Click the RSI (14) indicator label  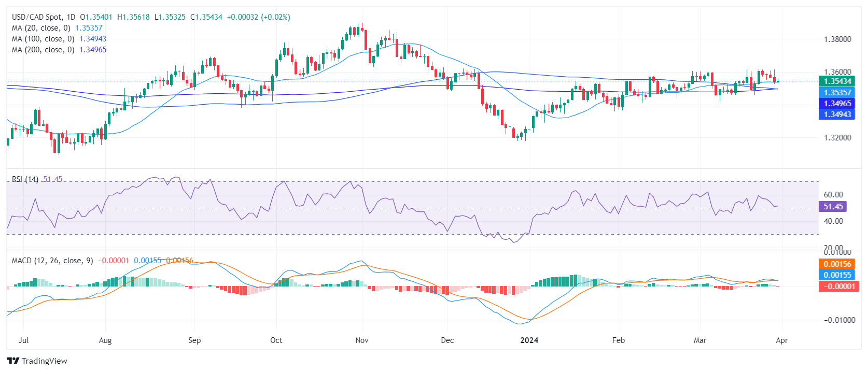pyautogui.click(x=25, y=179)
